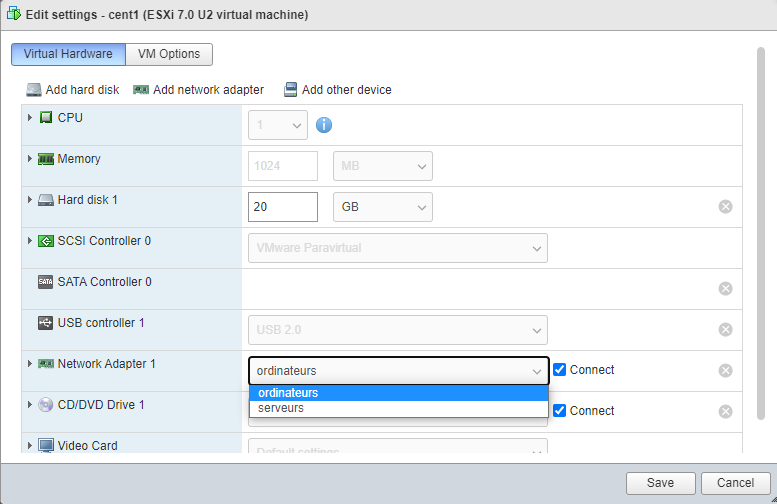The image size is (777, 504).
Task: Select ordinateurs in the network list
Action: (x=399, y=393)
